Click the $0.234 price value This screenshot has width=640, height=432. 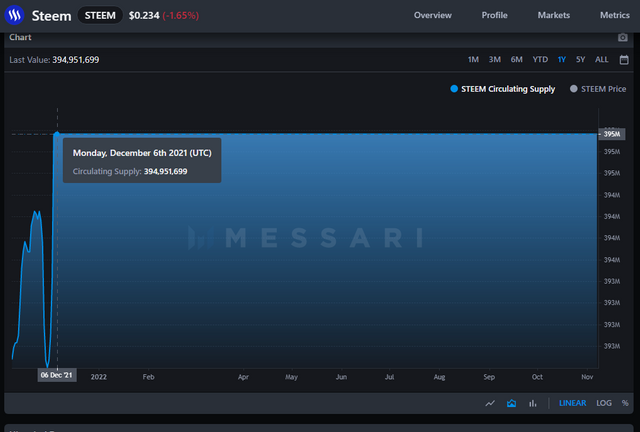pos(144,16)
